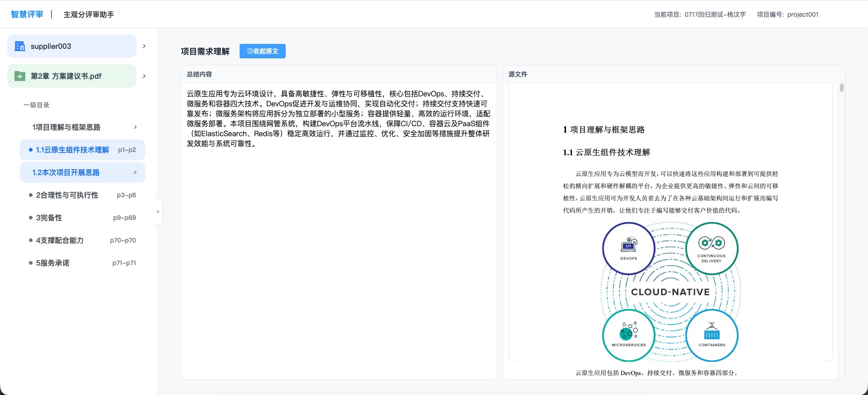Screen dimensions: 868x395
Task: Expand the supplier003 chevron arrow
Action: coord(144,46)
